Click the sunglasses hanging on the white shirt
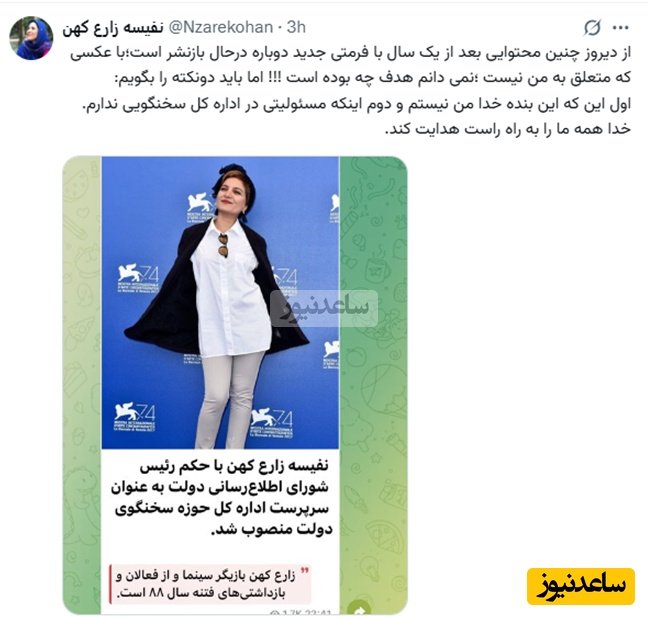 [x=223, y=245]
